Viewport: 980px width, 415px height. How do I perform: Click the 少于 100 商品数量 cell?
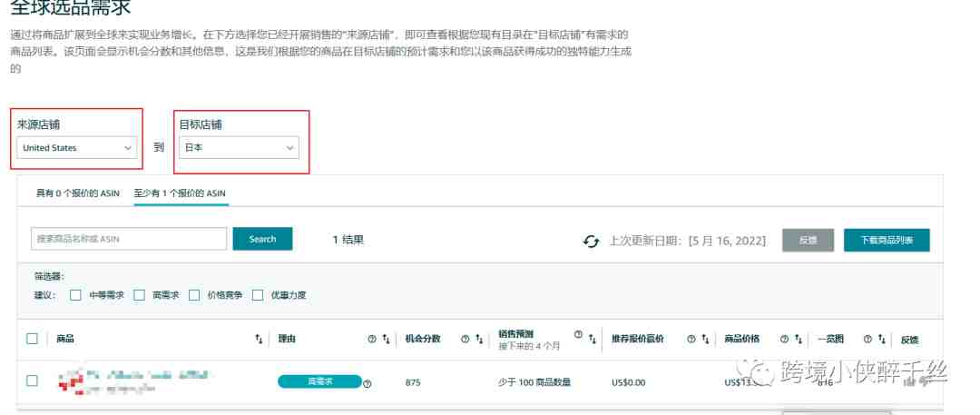[534, 381]
